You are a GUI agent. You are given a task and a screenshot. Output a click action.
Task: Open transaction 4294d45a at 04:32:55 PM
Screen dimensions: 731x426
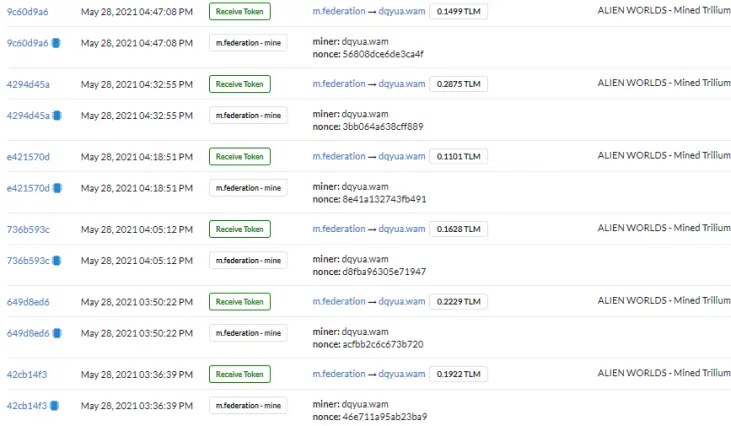pos(28,84)
